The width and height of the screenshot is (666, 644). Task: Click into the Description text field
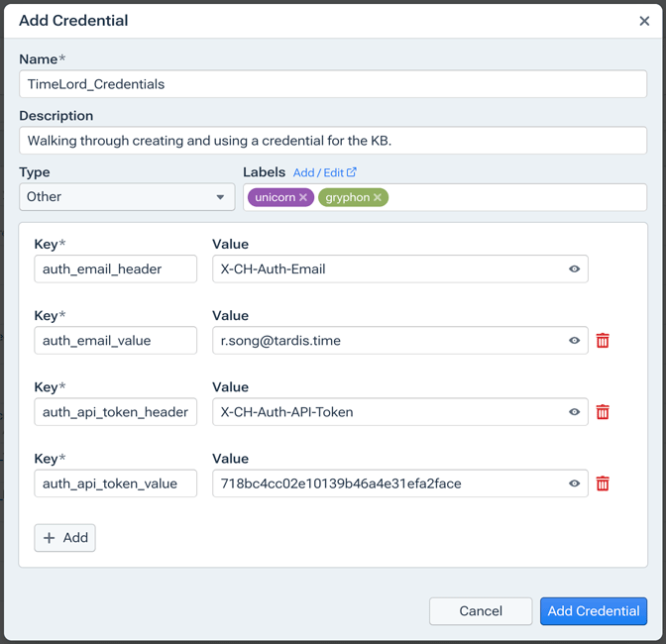click(x=332, y=141)
